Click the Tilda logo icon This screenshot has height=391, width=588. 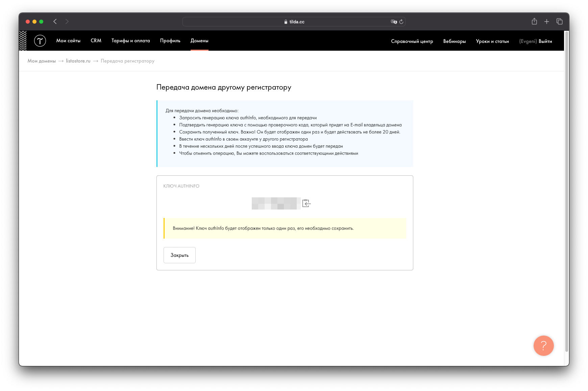pos(40,41)
